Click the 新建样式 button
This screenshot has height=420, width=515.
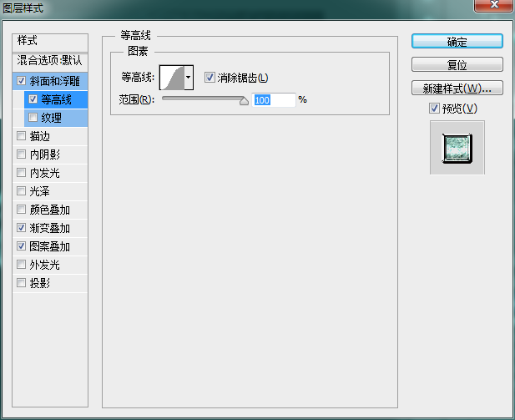457,88
